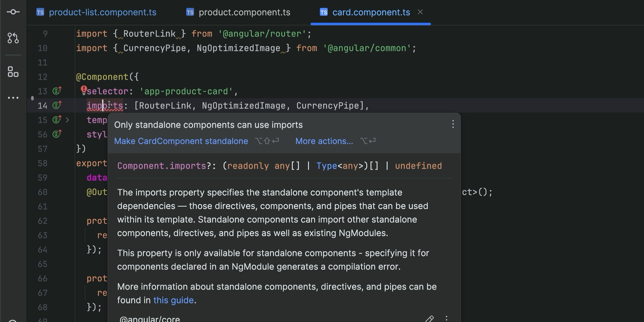Apply the Make CardComponent standalone quick fix

point(181,141)
